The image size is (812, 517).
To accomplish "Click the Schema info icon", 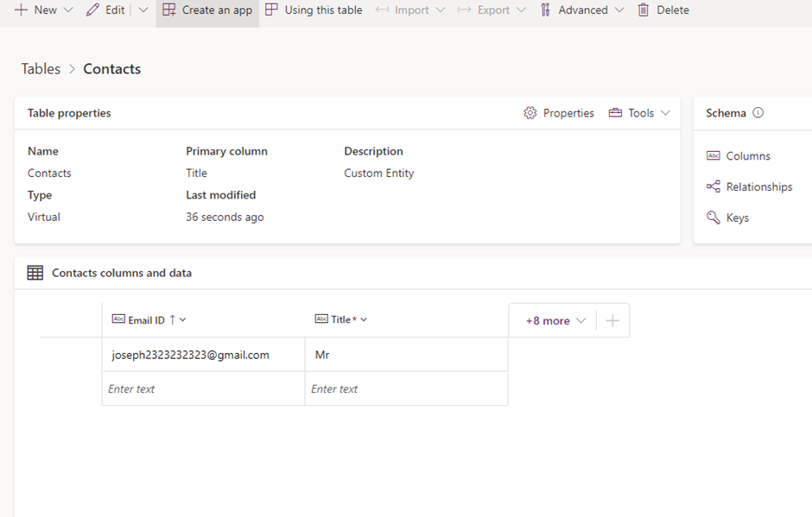I will [758, 113].
